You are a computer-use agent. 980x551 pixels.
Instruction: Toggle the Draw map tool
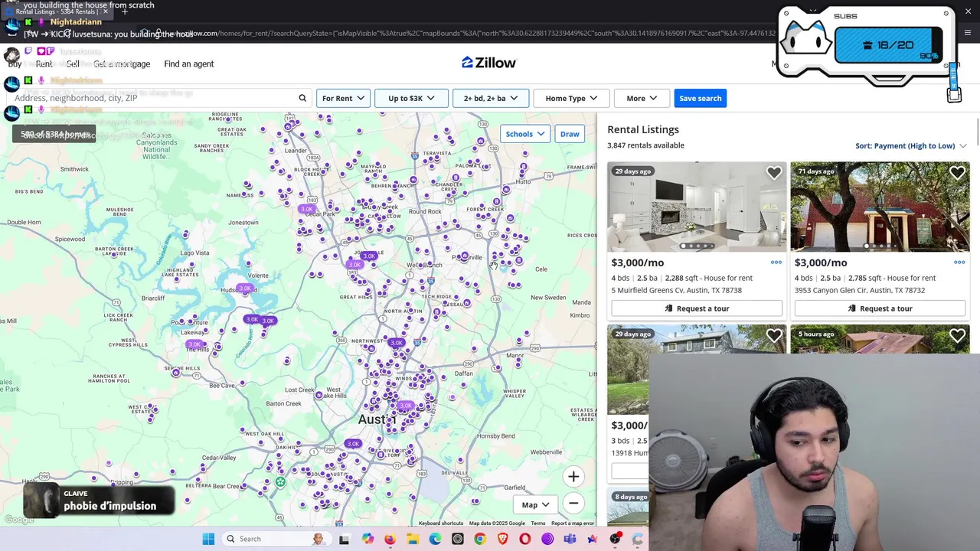click(x=570, y=134)
